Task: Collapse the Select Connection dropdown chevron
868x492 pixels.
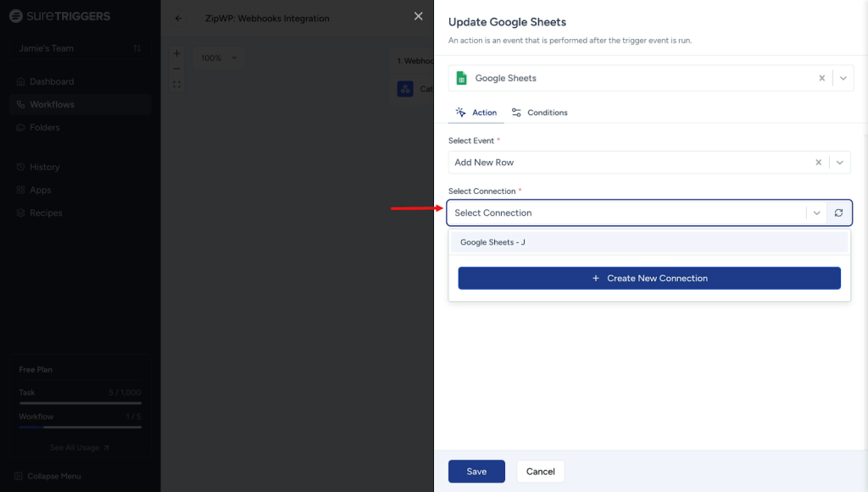Action: (816, 213)
